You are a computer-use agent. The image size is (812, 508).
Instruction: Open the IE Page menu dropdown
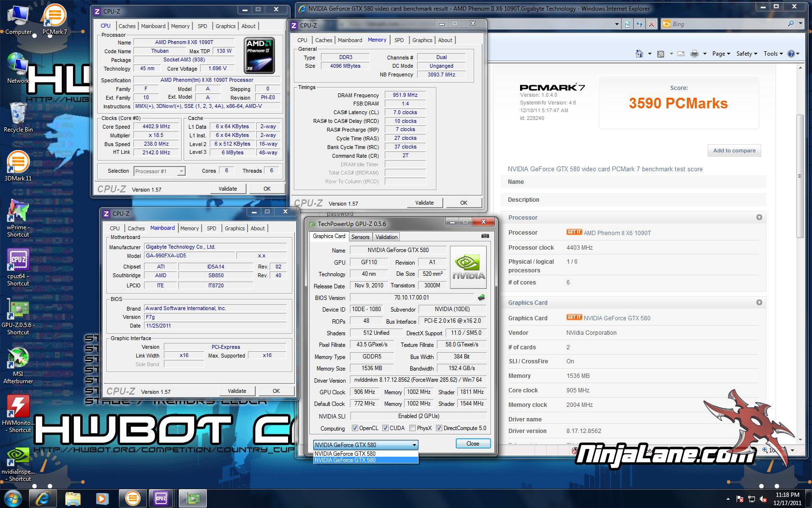coord(721,54)
